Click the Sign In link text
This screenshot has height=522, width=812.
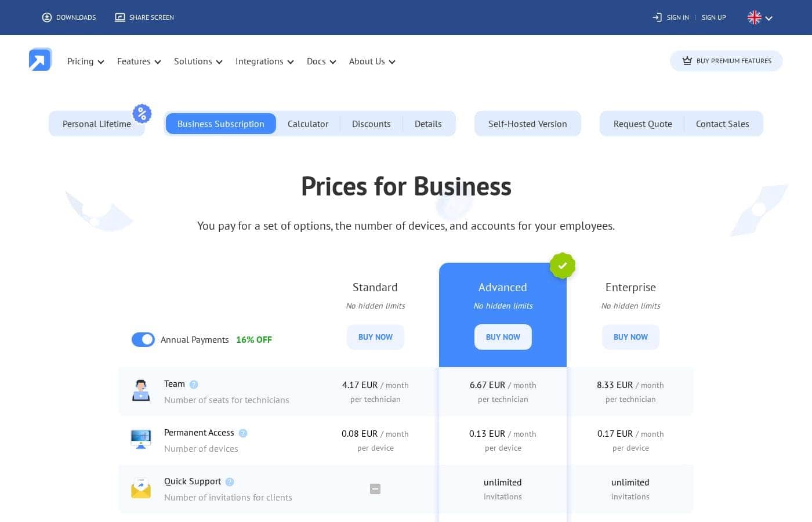678,17
